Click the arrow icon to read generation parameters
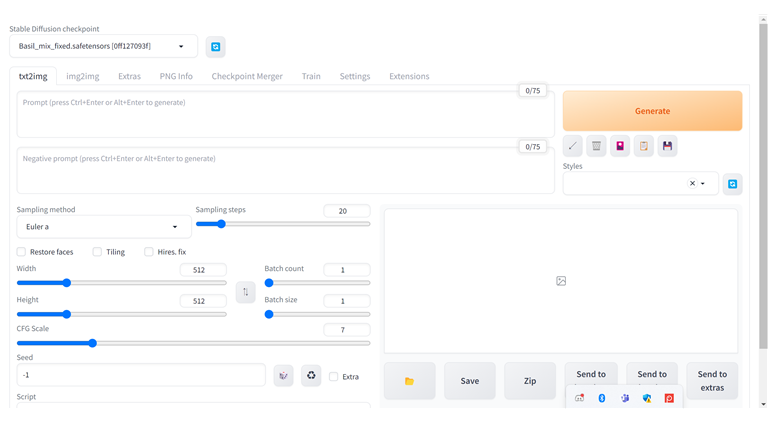 (x=573, y=146)
